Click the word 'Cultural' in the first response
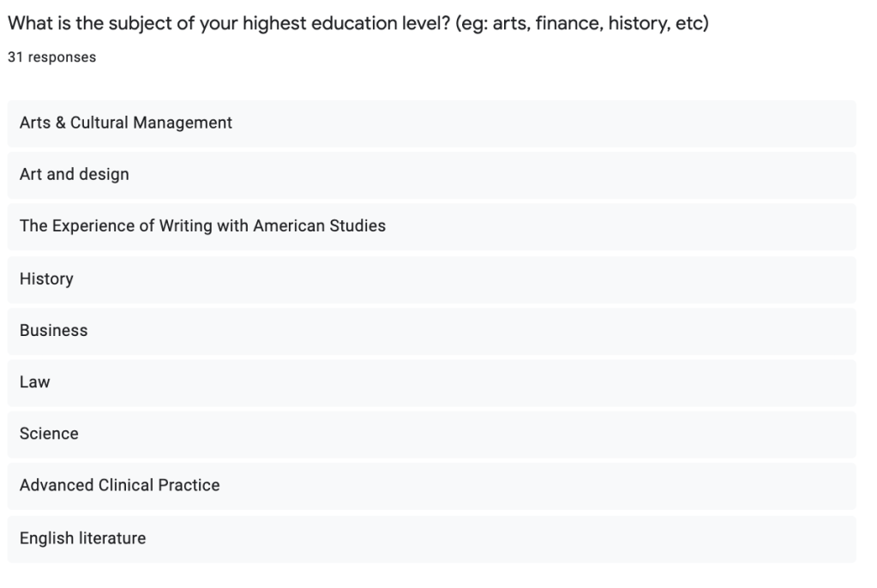 [99, 123]
